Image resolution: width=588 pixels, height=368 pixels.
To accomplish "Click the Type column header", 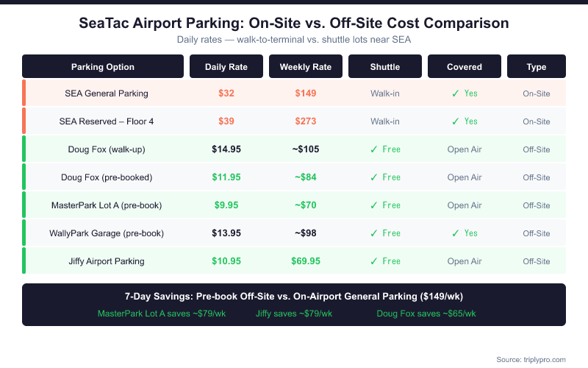I will (x=537, y=67).
